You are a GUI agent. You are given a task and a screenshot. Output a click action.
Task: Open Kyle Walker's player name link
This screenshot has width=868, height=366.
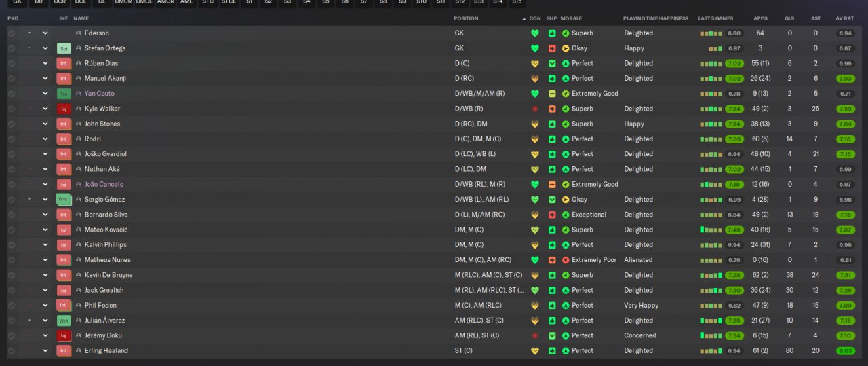coord(102,109)
